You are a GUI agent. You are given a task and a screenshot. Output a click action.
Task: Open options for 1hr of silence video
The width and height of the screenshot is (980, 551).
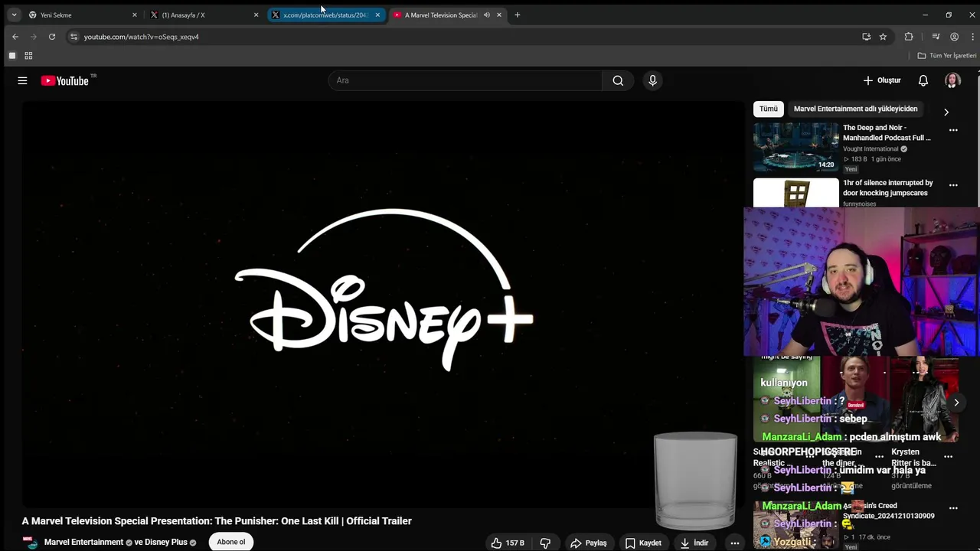[953, 185]
